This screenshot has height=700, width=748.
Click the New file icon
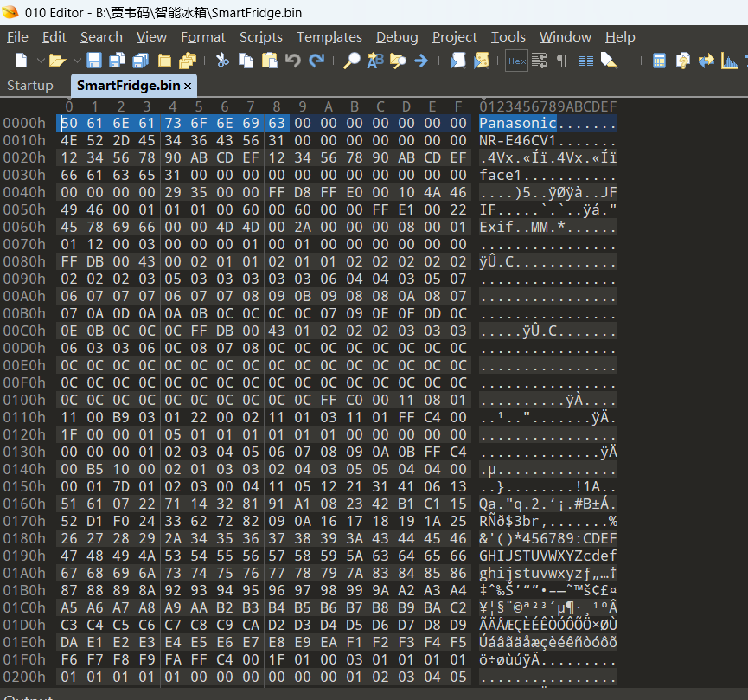[22, 61]
